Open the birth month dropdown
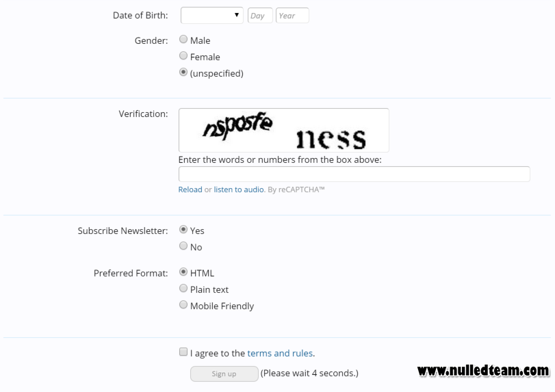 211,15
